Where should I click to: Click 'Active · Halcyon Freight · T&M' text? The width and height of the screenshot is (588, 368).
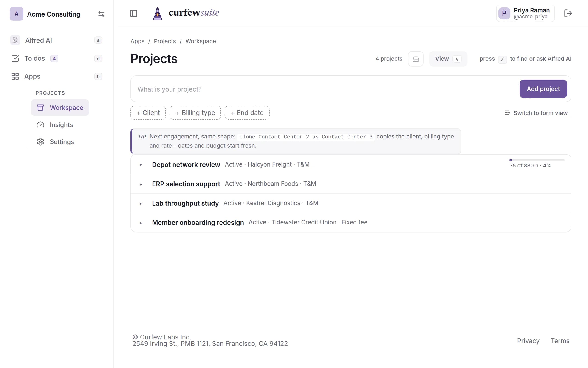(267, 164)
